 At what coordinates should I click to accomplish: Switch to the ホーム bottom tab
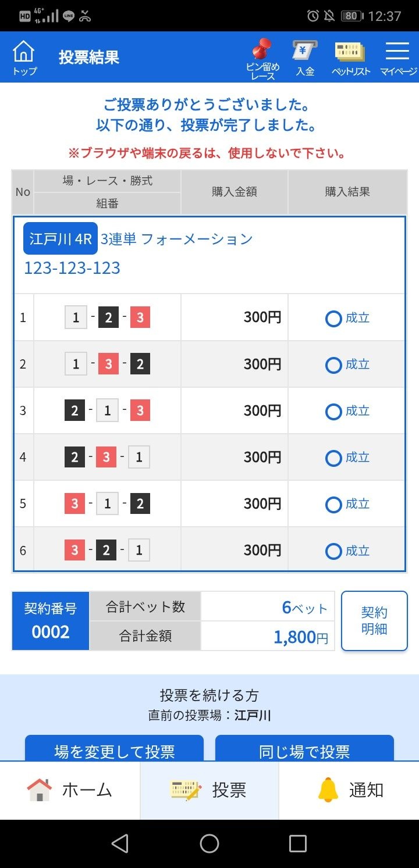click(x=70, y=790)
